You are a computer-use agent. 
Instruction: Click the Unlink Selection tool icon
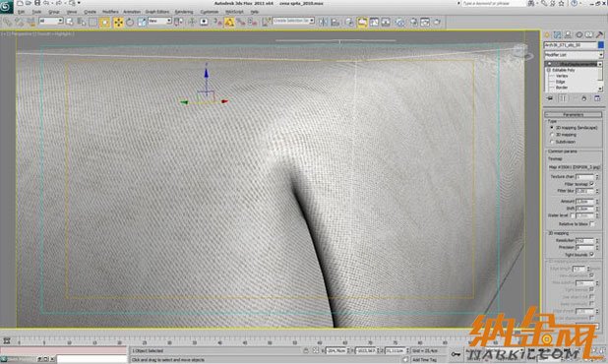pyautogui.click(x=19, y=22)
